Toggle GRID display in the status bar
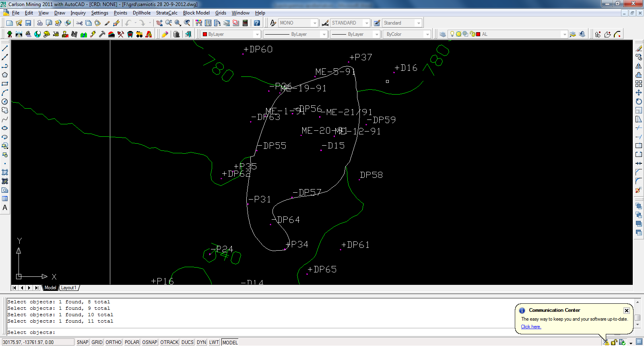The width and height of the screenshot is (644, 346). tap(97, 342)
